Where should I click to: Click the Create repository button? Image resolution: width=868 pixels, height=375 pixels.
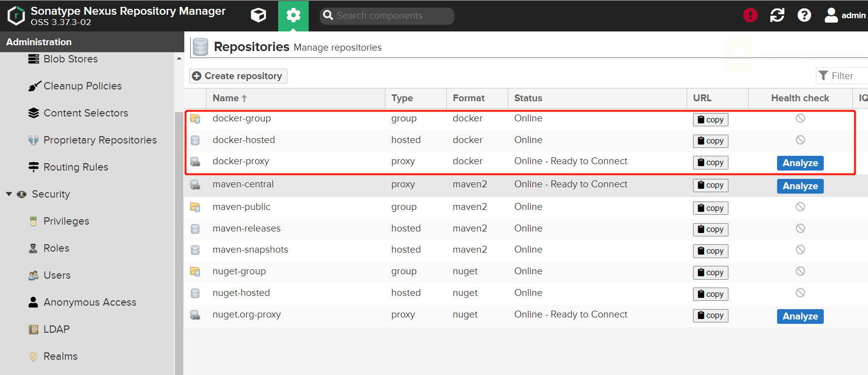pos(238,76)
